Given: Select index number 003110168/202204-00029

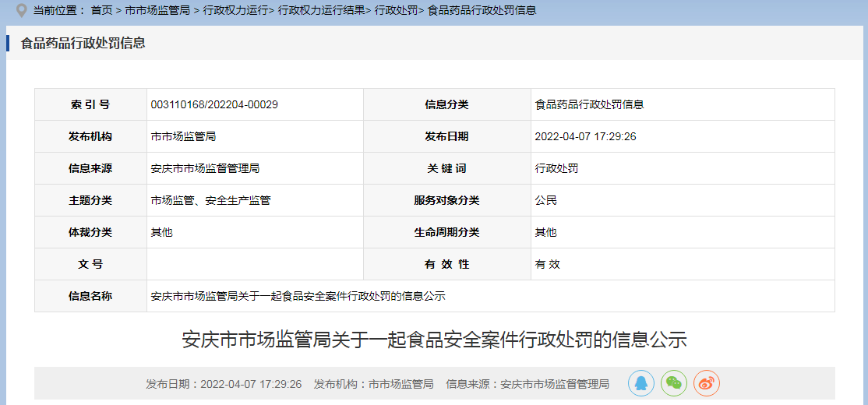Looking at the screenshot, I should pyautogui.click(x=214, y=104).
